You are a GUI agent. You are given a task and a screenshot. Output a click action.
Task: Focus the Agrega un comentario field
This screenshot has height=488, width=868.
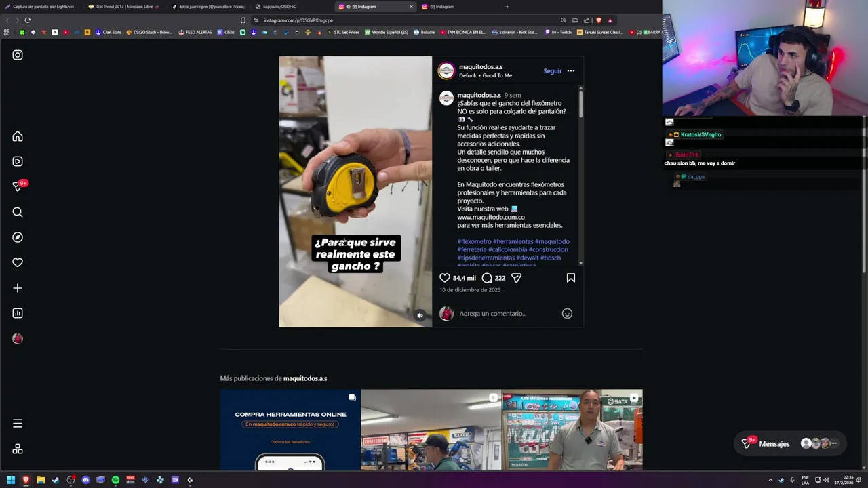click(507, 313)
